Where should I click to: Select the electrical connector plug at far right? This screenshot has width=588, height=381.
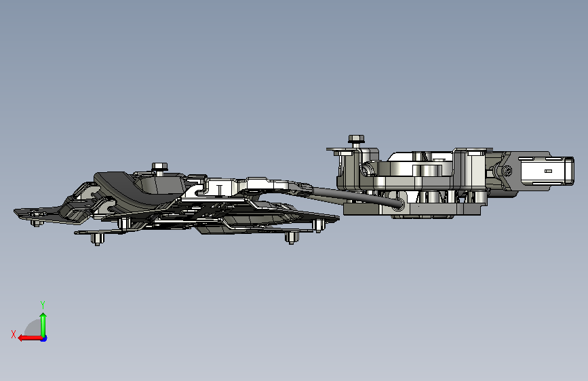pos(546,171)
